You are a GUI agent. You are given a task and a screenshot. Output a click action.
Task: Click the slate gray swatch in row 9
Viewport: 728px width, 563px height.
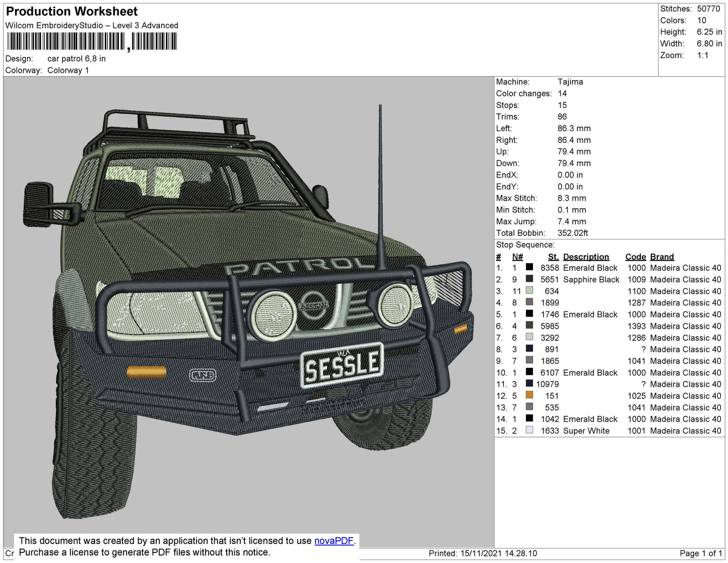(530, 360)
